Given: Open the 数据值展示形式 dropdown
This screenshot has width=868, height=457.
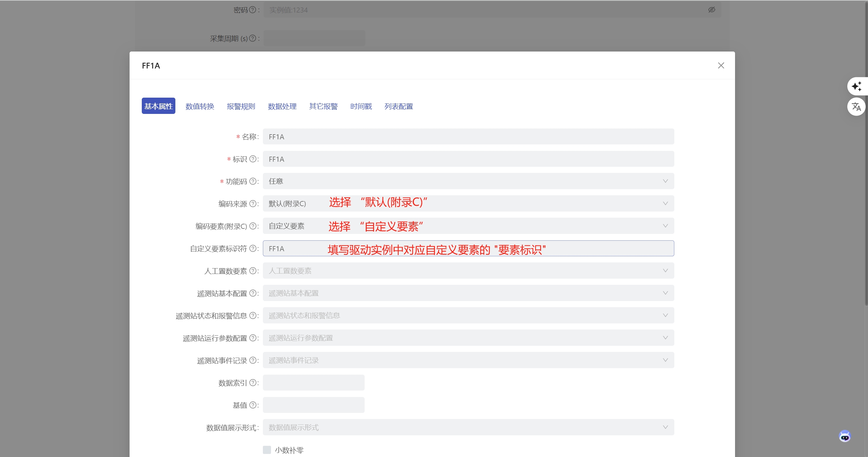Looking at the screenshot, I should (x=468, y=427).
